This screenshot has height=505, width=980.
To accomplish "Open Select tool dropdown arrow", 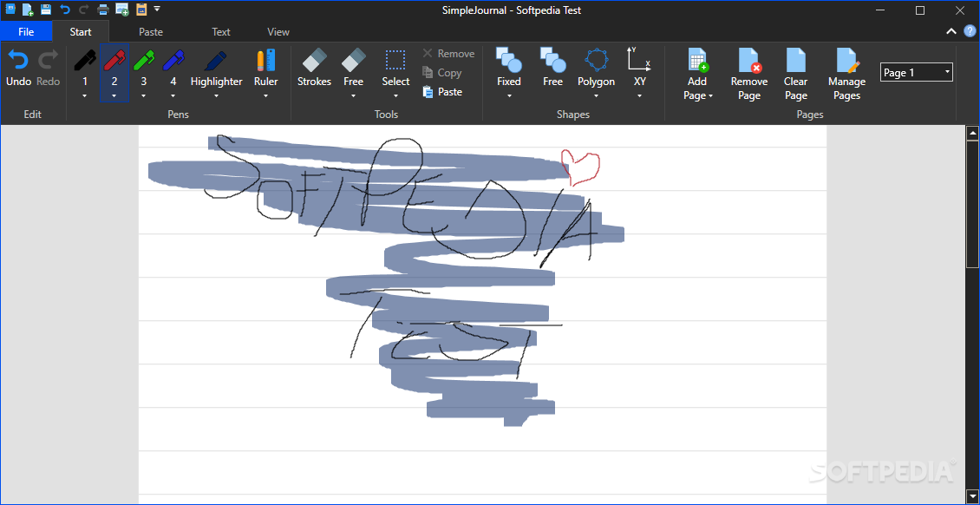I will click(x=395, y=96).
